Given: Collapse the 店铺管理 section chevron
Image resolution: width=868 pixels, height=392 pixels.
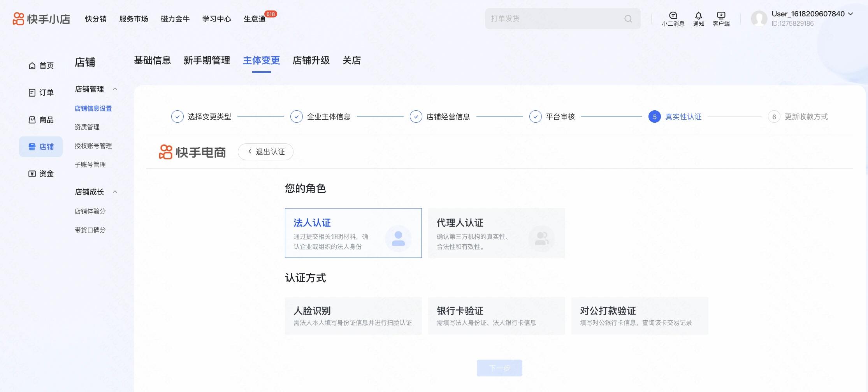Looking at the screenshot, I should pyautogui.click(x=115, y=89).
